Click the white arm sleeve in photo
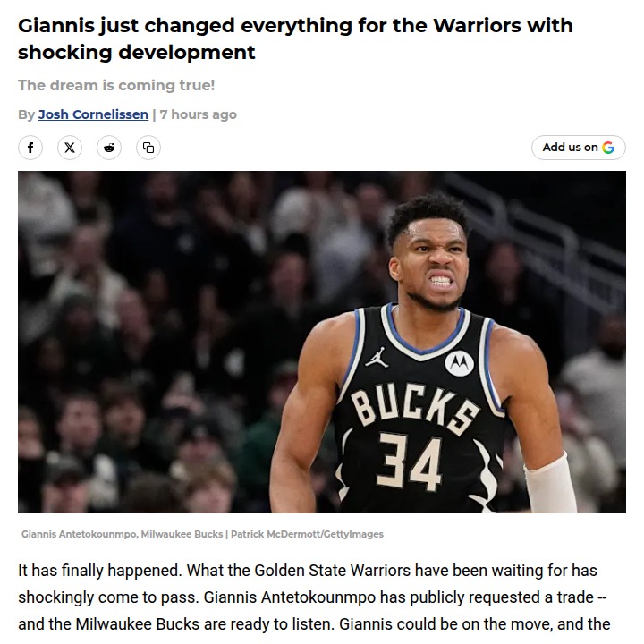This screenshot has width=644, height=644. tap(549, 484)
